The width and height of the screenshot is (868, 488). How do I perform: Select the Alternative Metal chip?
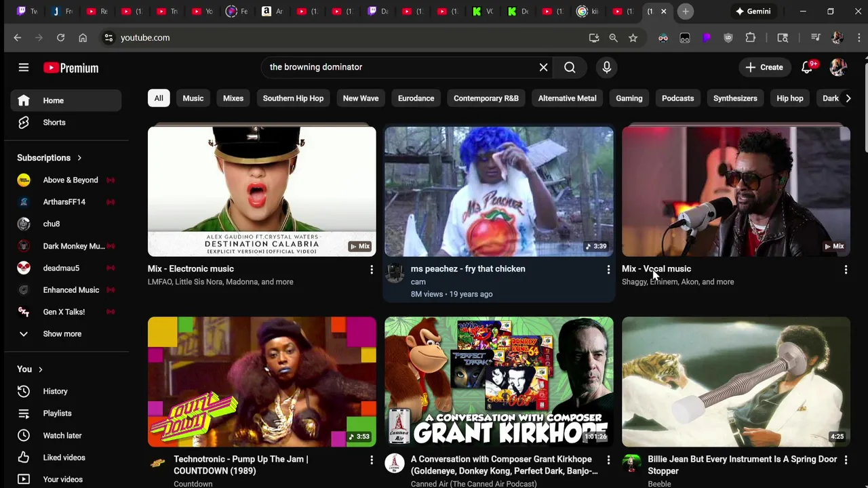(x=567, y=98)
